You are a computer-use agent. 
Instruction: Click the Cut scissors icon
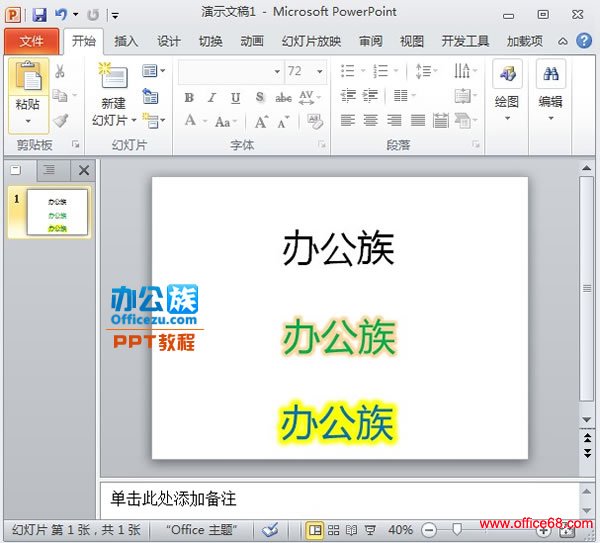60,71
